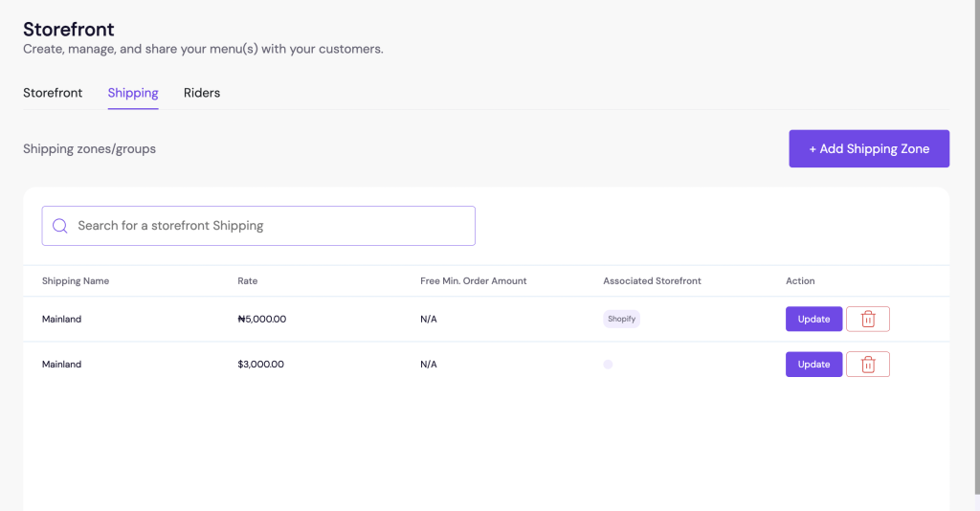Click the Shopify storefront tag
This screenshot has height=511, width=980.
pyautogui.click(x=621, y=319)
